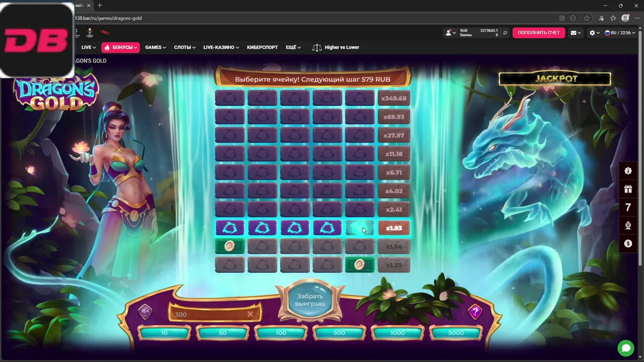
Task: Expand the БОНУСЫ menu
Action: pyautogui.click(x=120, y=47)
